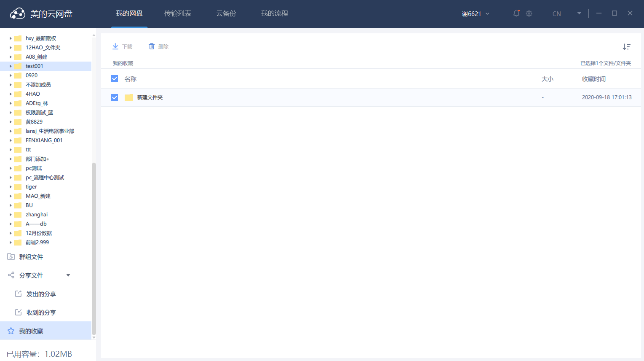The width and height of the screenshot is (644, 361).
Task: Switch to the 传输列表 tab
Action: [178, 13]
